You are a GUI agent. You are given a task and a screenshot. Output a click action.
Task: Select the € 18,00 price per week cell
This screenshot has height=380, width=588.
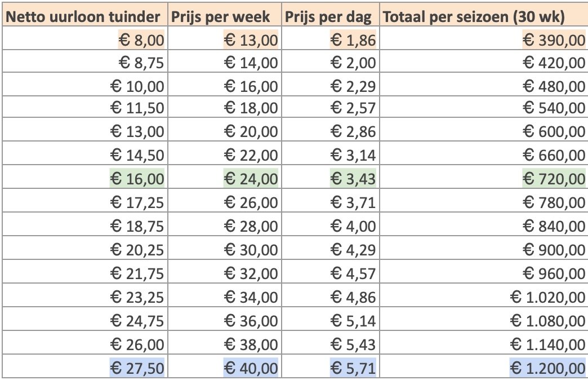(225, 107)
